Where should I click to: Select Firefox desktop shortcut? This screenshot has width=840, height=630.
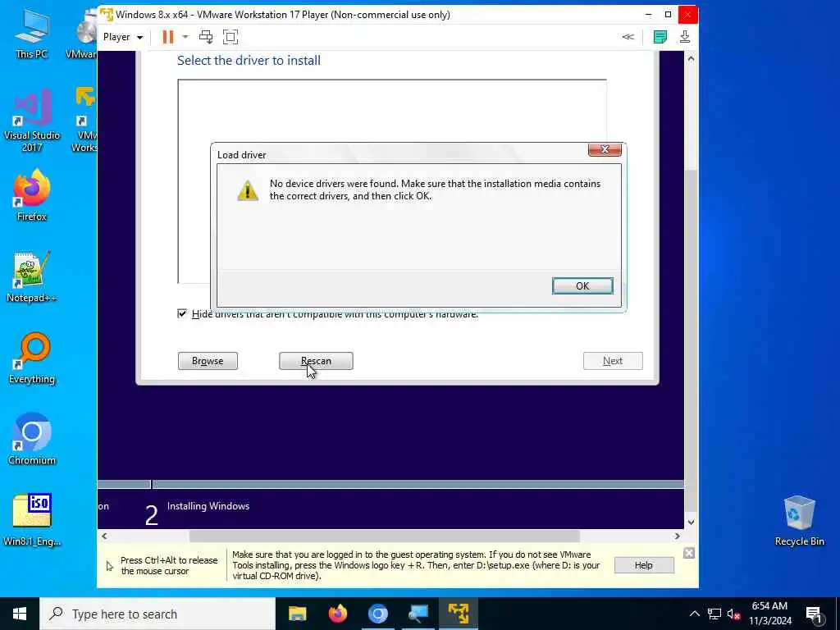[x=32, y=195]
